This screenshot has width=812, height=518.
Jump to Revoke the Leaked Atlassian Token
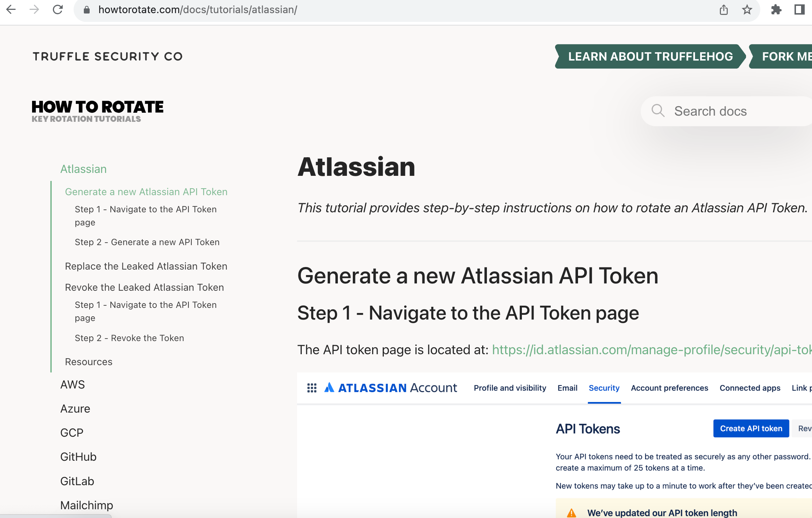tap(144, 287)
